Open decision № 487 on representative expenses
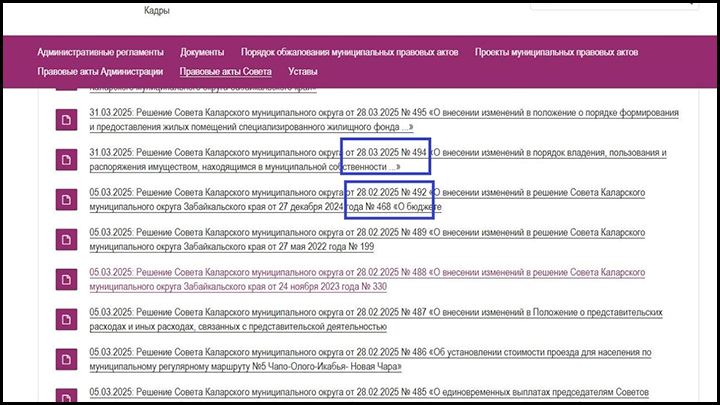 coord(376,319)
